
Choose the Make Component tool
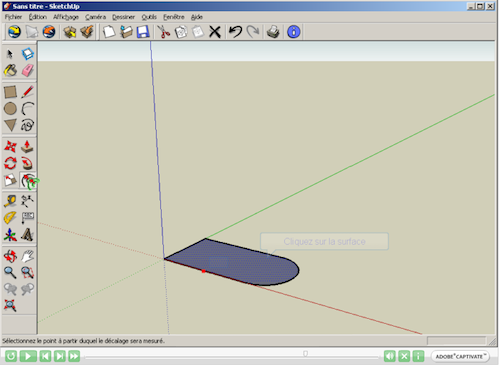27,54
